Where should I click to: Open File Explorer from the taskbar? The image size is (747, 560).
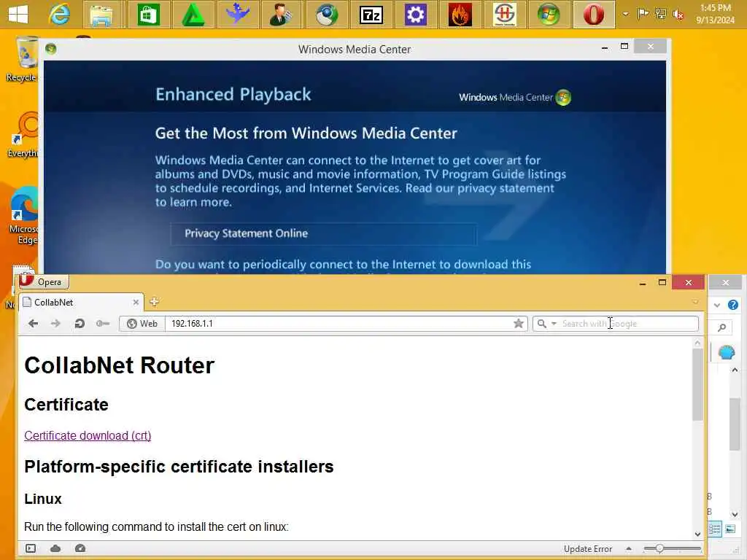101,15
